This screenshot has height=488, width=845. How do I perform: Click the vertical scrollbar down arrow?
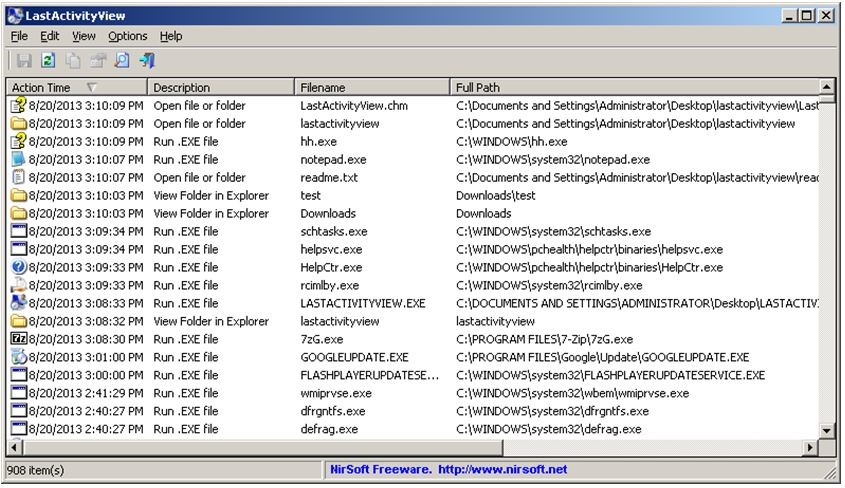(x=827, y=430)
